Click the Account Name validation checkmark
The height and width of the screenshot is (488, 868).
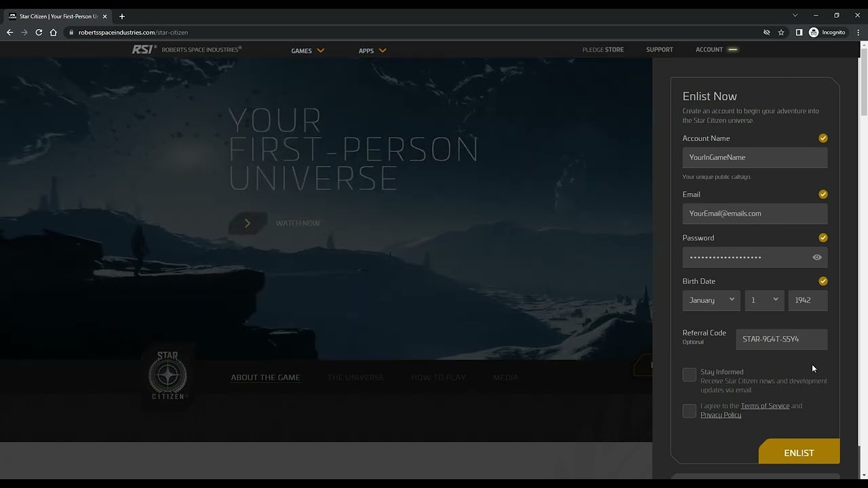tap(823, 138)
